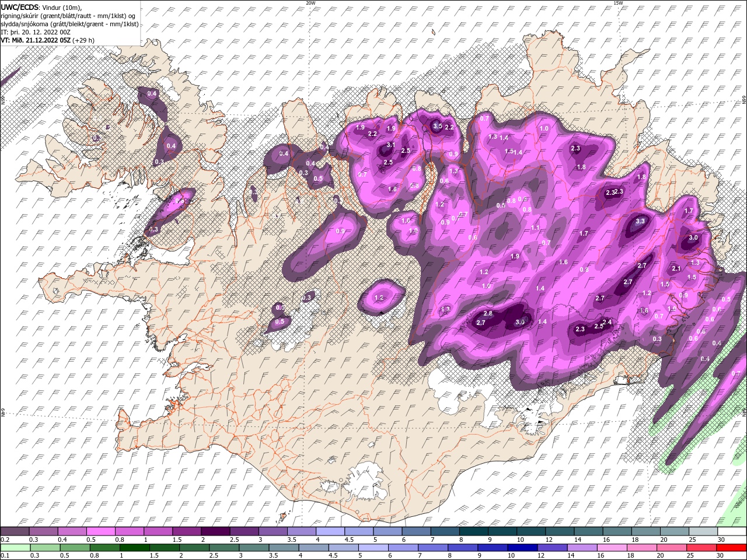Click the "rigning/skúrir" legend description line

[68, 16]
